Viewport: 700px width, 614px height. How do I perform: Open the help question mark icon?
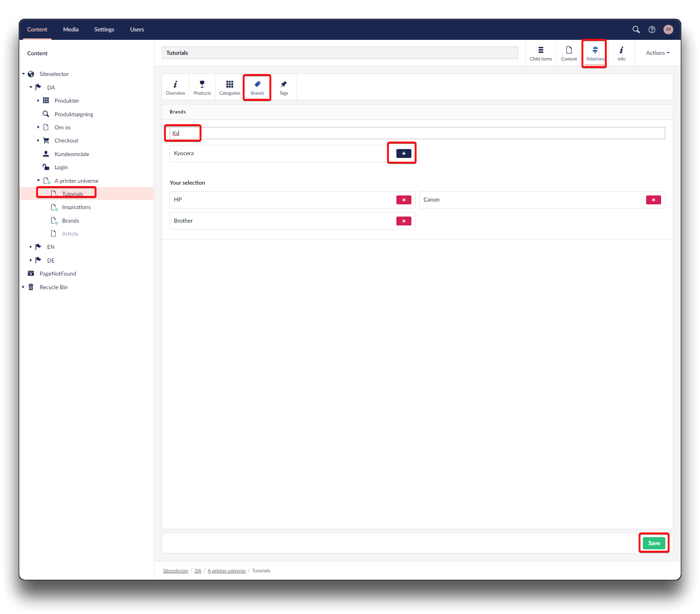click(x=652, y=30)
